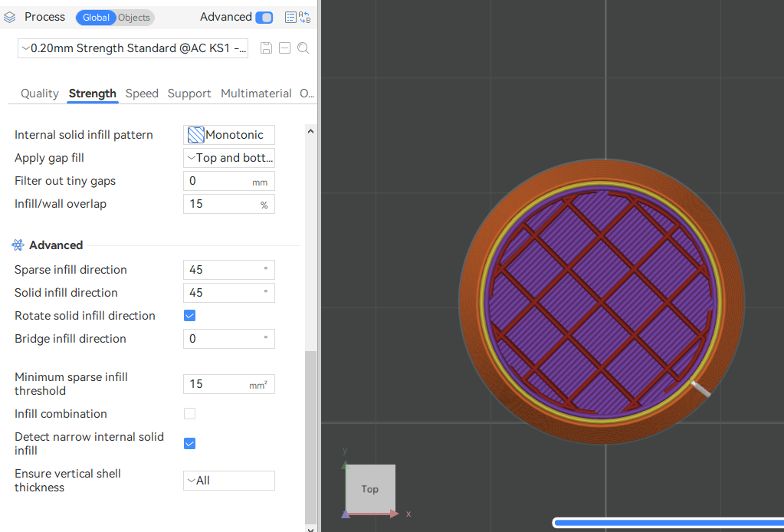The image size is (784, 532).
Task: Click the truncated Others tab
Action: 307,94
